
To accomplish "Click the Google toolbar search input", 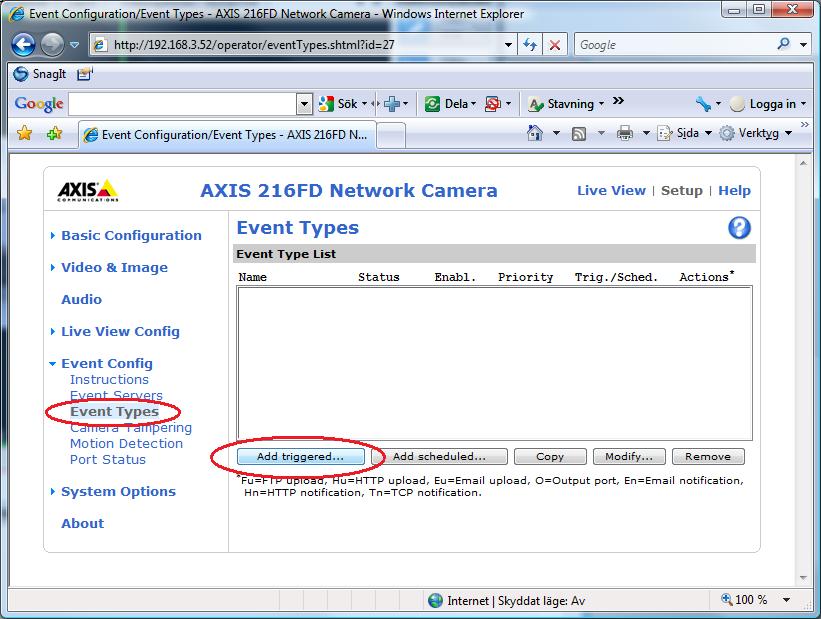I will (x=183, y=104).
